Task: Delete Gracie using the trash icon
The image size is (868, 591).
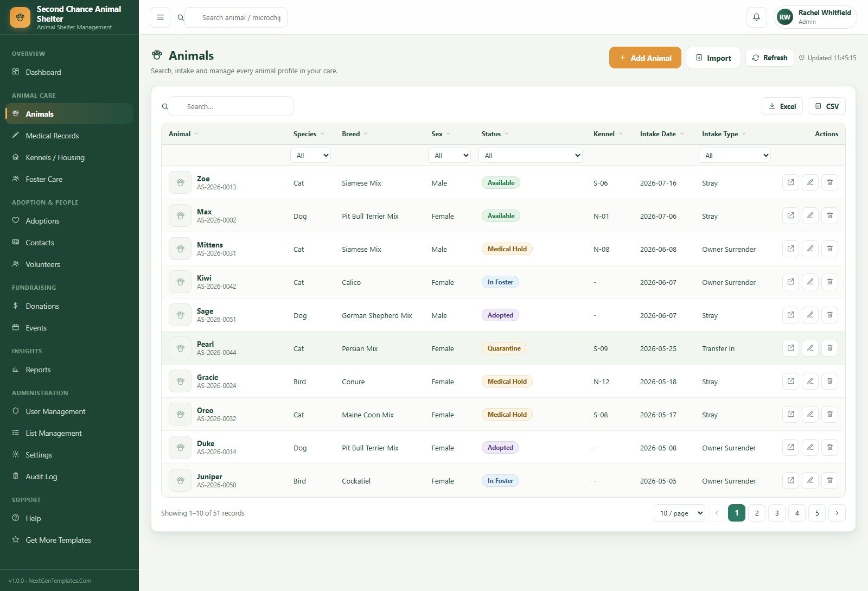Action: click(829, 381)
